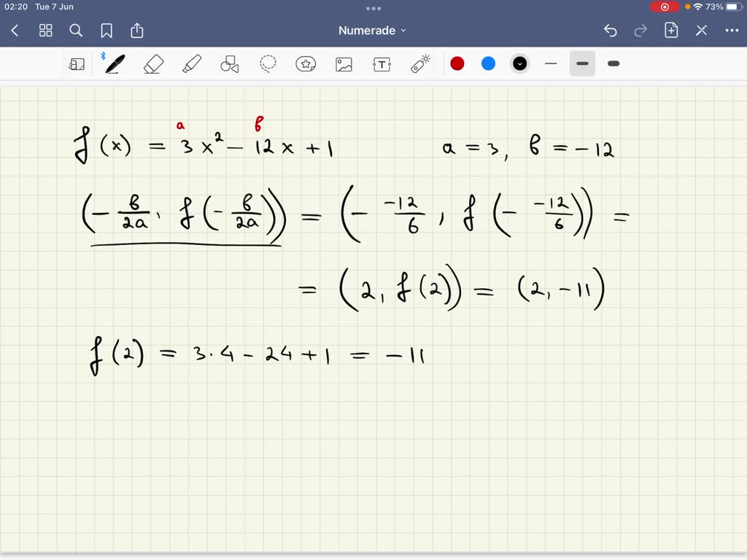Select the thickest stroke width
747x560 pixels.
pos(614,64)
